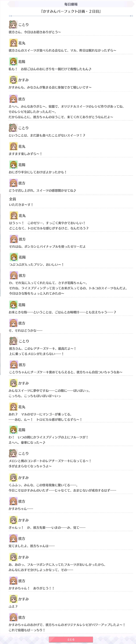136x644 pixels.
Task: Click Kasumi's avatar beside the ふえ？ line
Action: point(13,599)
